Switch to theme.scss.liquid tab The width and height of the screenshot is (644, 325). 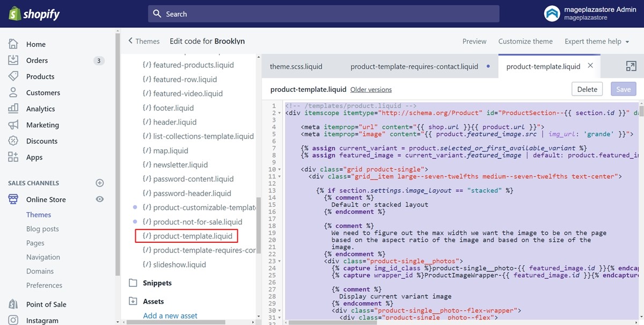pyautogui.click(x=296, y=67)
